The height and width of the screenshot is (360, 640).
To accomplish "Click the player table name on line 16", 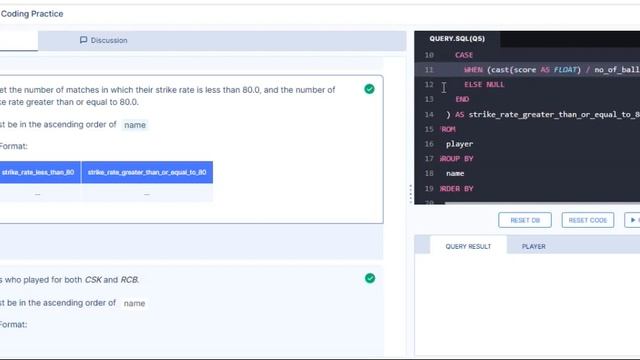I will [x=459, y=144].
